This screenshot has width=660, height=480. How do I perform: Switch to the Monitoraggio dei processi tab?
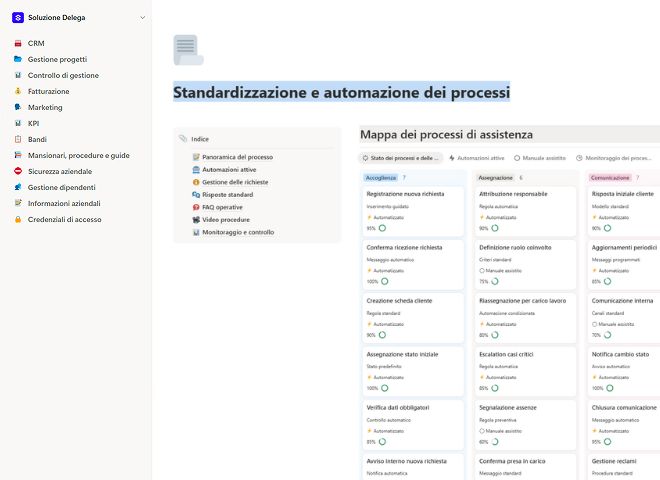click(x=614, y=158)
